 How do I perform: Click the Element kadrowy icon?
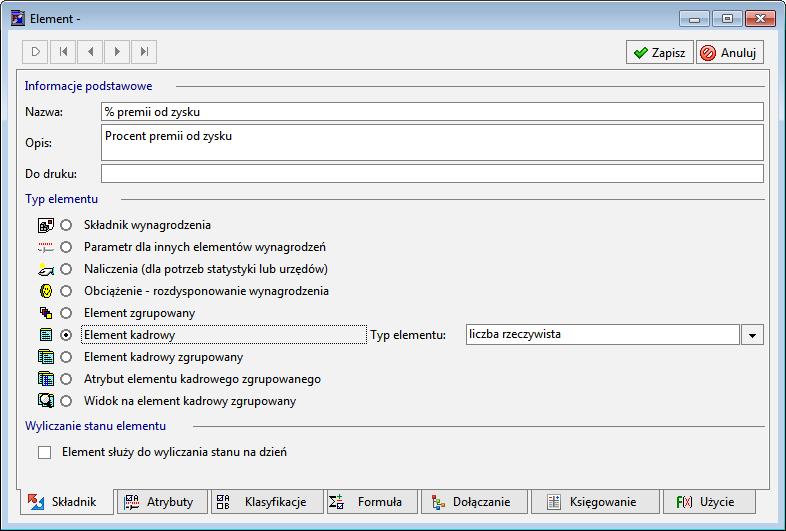[x=46, y=335]
